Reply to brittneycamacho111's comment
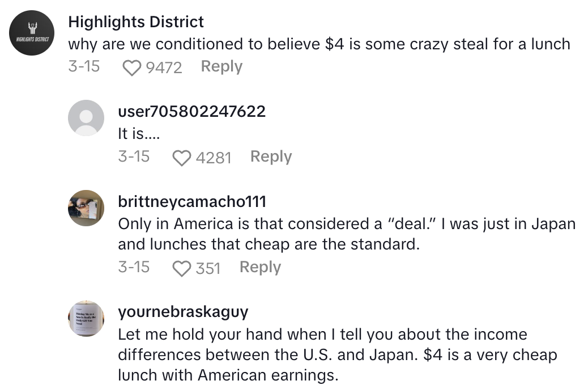588x389 pixels. tap(260, 267)
